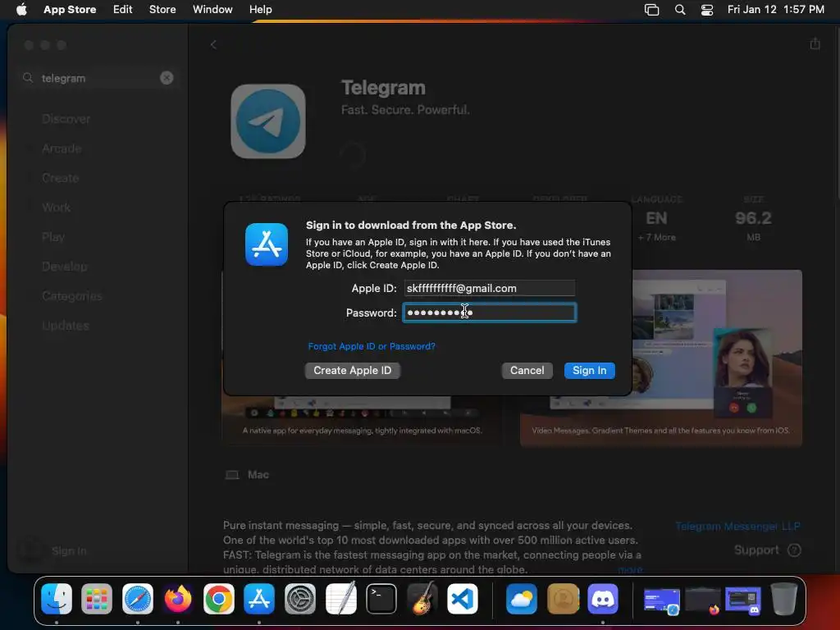Open the Apple menu
The height and width of the screenshot is (630, 840).
[x=21, y=9]
